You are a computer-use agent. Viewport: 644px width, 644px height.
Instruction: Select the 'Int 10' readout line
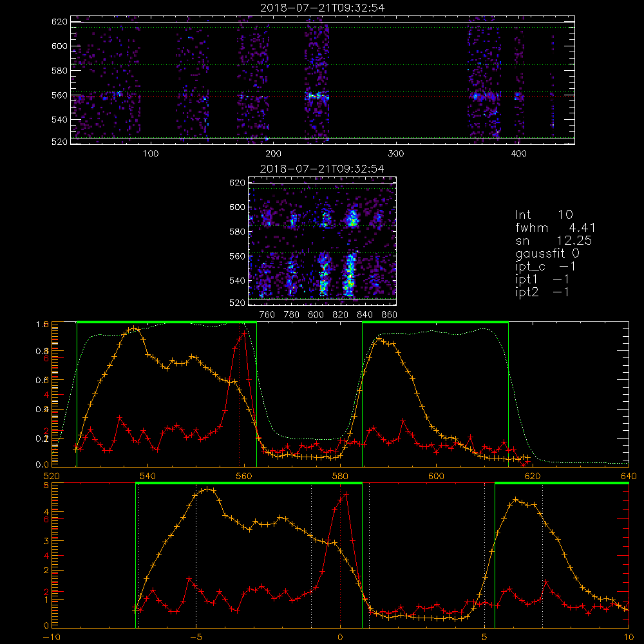tap(544, 214)
